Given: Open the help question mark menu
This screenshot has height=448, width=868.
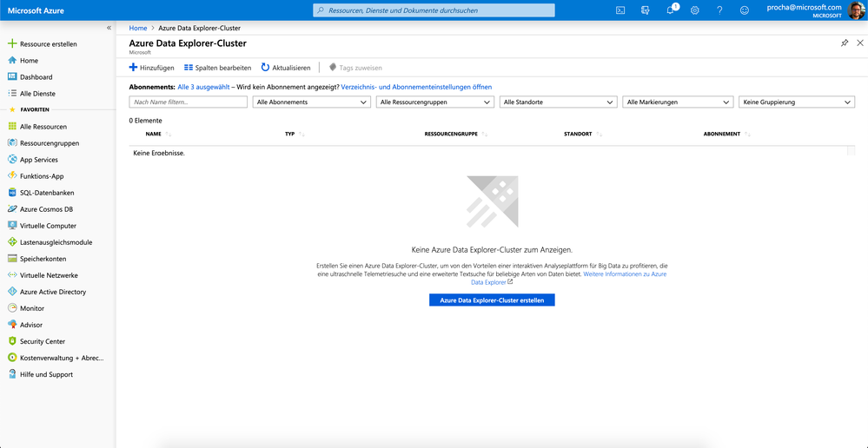Looking at the screenshot, I should click(719, 10).
